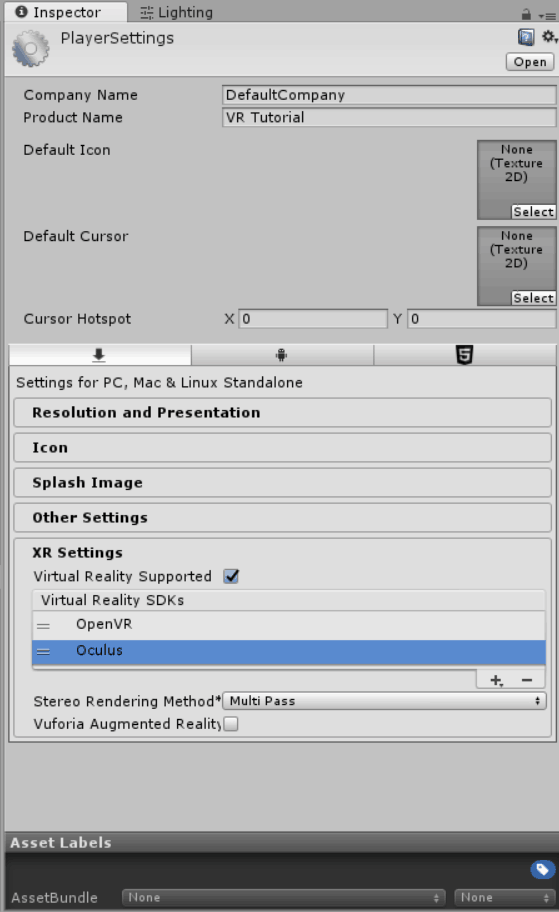The image size is (559, 912).
Task: Open the help reference book icon
Action: (526, 38)
